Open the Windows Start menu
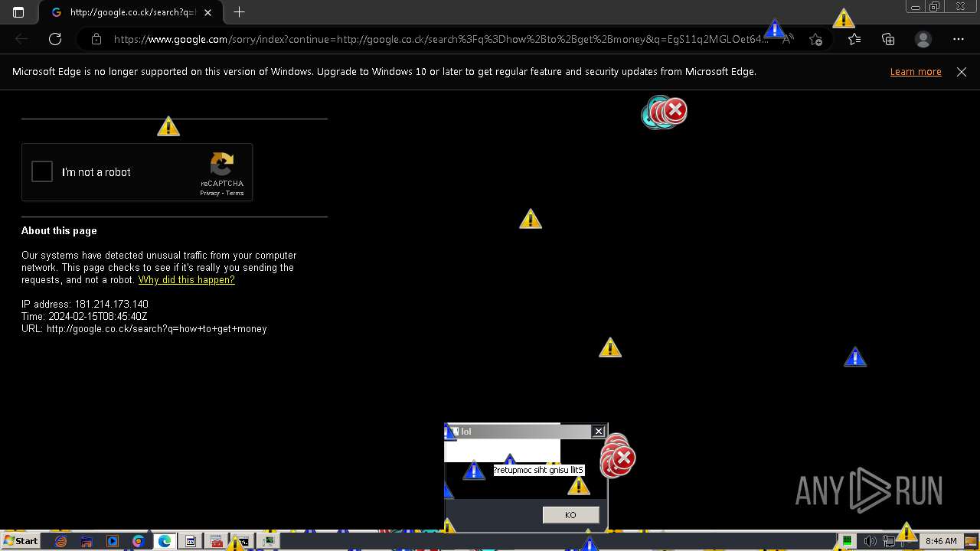Screen dimensions: 980x551 coord(21,541)
